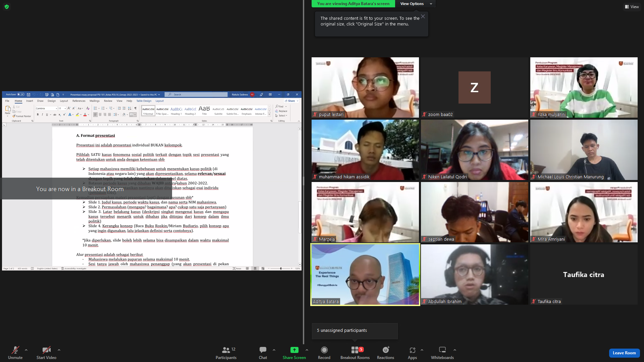Click Format Painter in Word clipboard group
644x362 pixels.
(x=22, y=116)
